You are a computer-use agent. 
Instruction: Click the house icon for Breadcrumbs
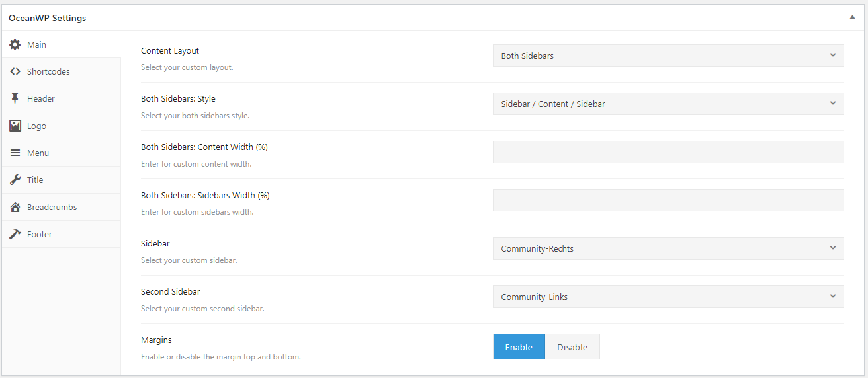15,207
